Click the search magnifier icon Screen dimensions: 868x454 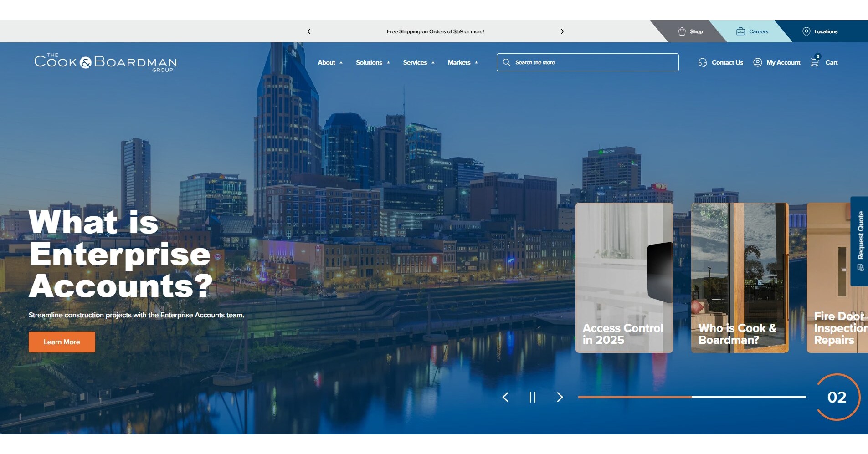(507, 62)
